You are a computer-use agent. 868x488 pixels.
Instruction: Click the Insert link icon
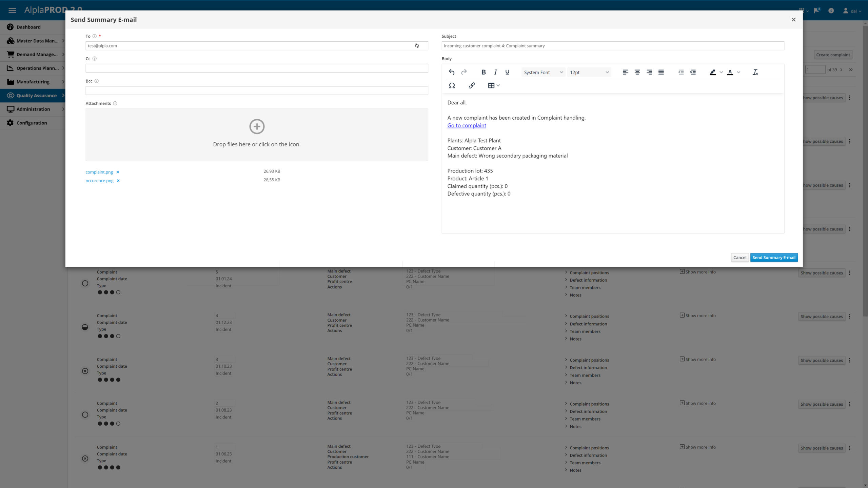[472, 86]
